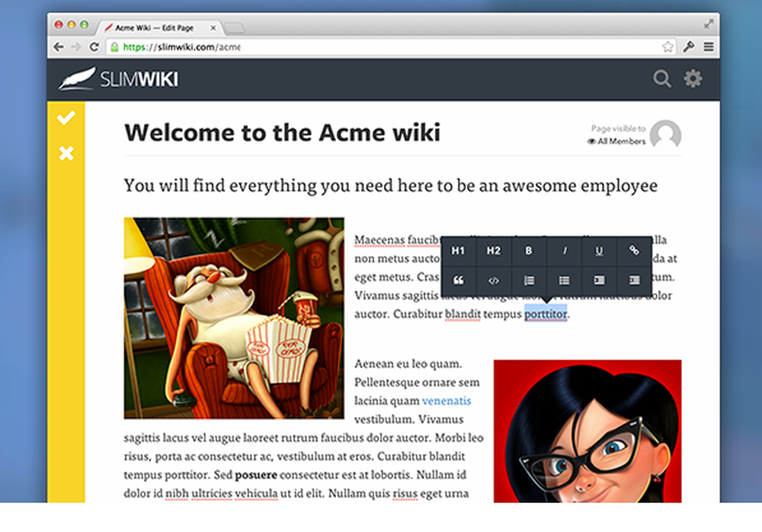Go back with the browser back arrow
762x532 pixels.
pyautogui.click(x=59, y=46)
